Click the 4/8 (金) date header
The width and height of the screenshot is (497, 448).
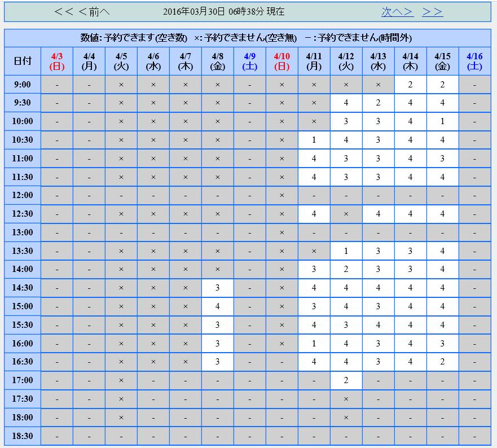click(217, 61)
